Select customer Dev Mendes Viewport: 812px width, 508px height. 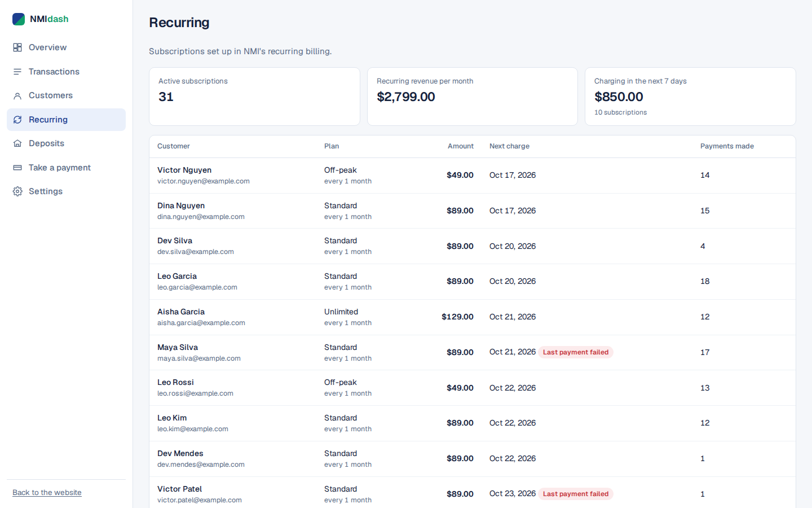[x=180, y=453]
